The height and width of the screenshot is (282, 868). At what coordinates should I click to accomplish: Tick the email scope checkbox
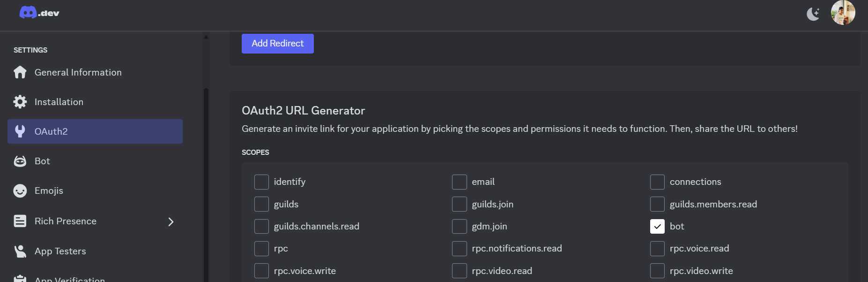(x=459, y=182)
